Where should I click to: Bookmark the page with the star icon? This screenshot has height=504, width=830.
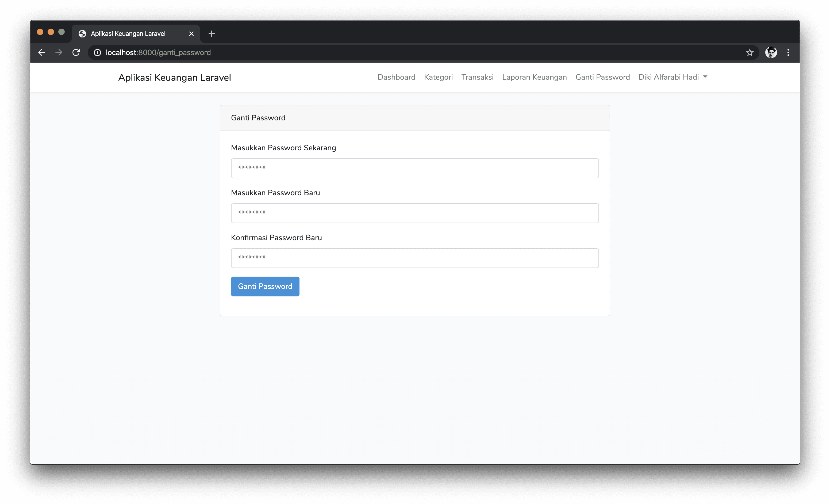click(750, 52)
